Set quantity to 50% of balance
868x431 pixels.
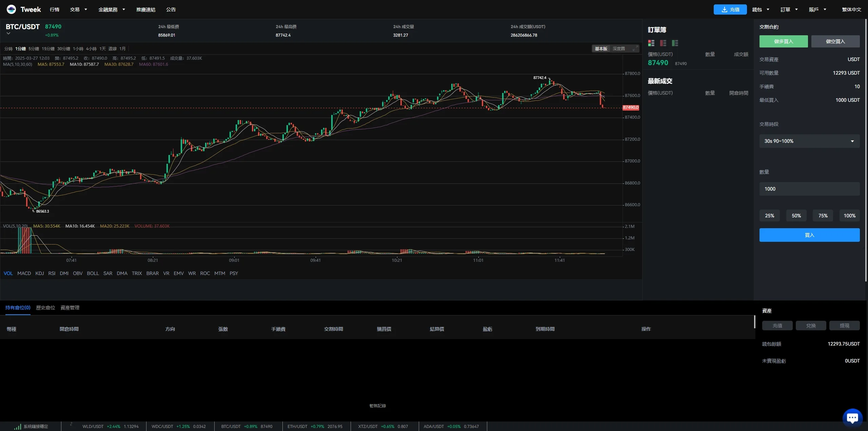(x=796, y=216)
